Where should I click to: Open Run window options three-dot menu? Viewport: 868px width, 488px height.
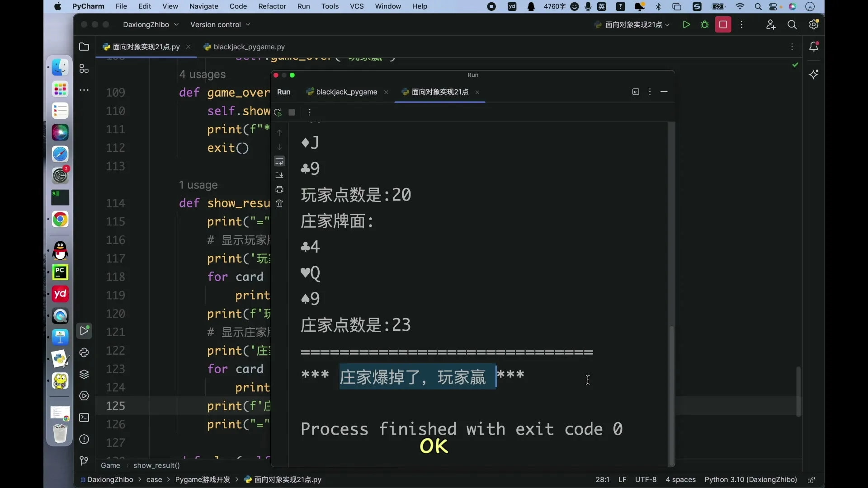[x=650, y=92]
